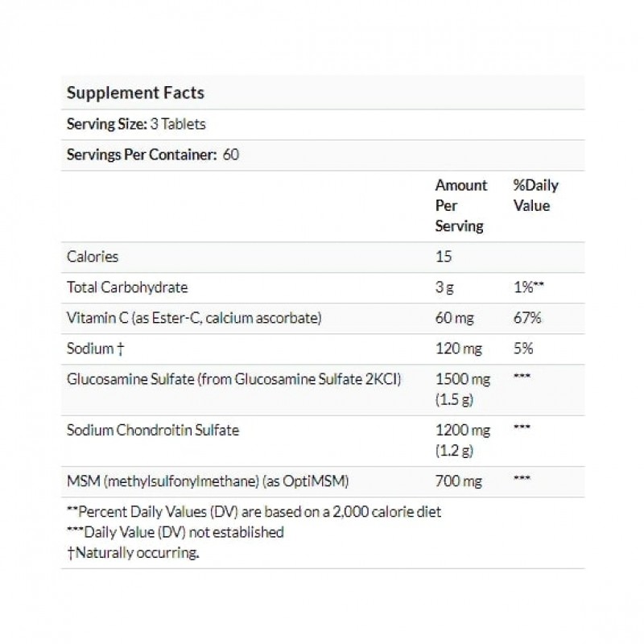Viewport: 644px width, 644px height.
Task: Click the Serving Size 3 Tablets row
Action: (x=136, y=124)
